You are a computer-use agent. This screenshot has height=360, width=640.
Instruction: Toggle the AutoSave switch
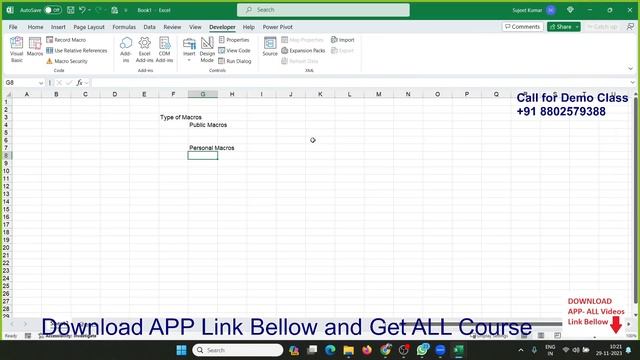(53, 10)
